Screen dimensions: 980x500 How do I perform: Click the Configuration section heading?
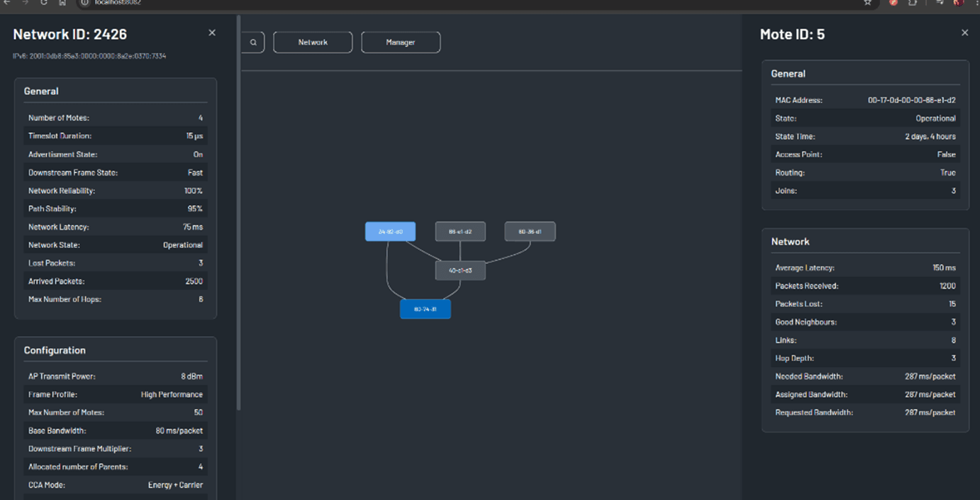click(55, 350)
